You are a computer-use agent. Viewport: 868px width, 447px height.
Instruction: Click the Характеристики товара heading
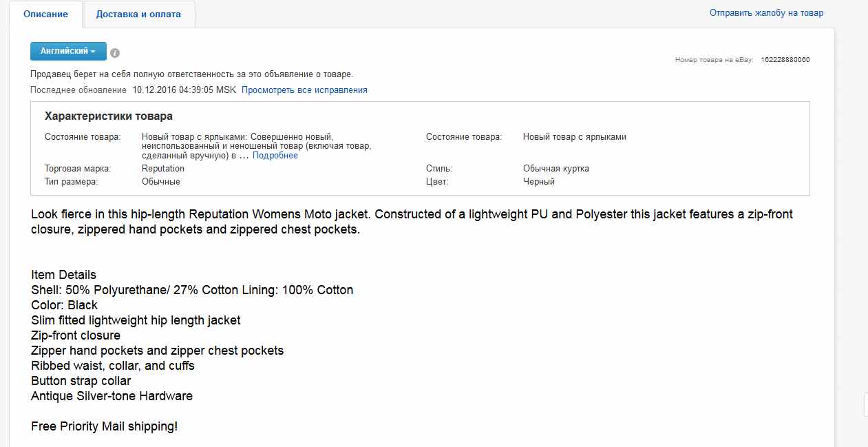pos(109,116)
